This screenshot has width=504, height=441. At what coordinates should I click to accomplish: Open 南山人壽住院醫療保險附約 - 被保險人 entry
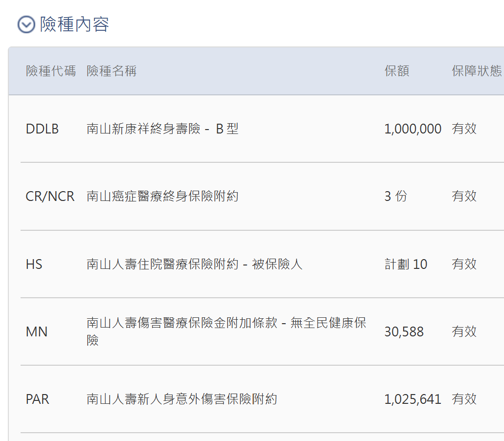pyautogui.click(x=194, y=265)
